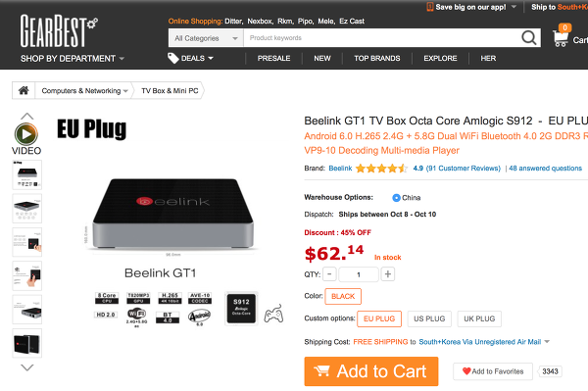Choose the UK PLUG option
This screenshot has width=588, height=391.
click(479, 318)
